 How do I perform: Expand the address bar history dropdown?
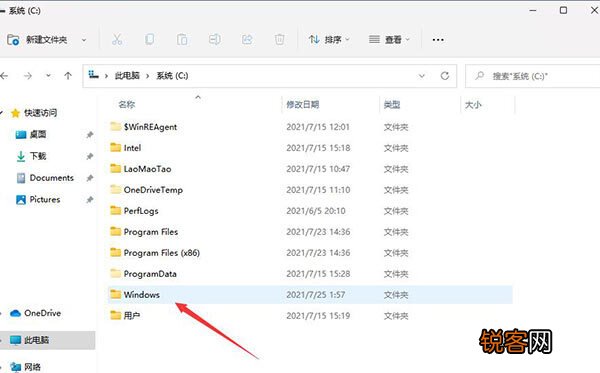point(422,76)
